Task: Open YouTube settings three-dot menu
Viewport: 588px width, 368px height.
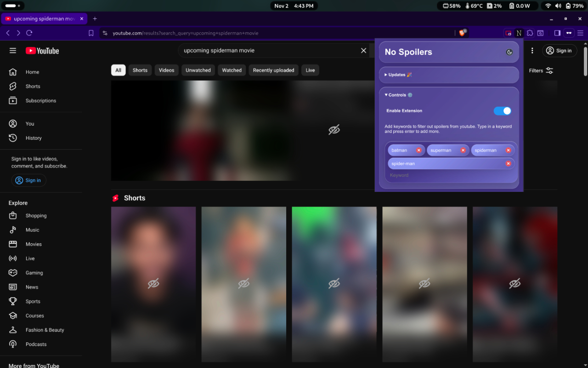Action: tap(532, 51)
